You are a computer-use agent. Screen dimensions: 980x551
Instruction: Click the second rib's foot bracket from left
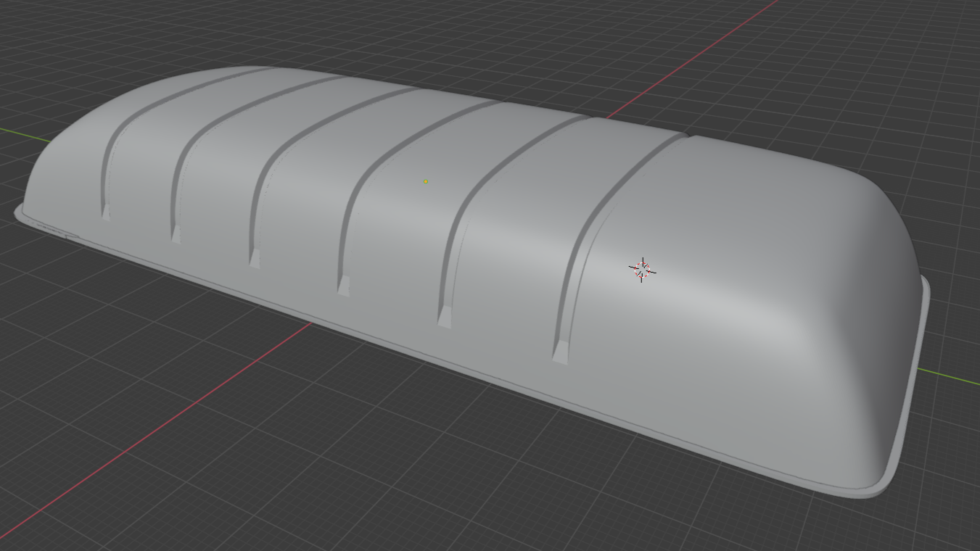point(176,233)
